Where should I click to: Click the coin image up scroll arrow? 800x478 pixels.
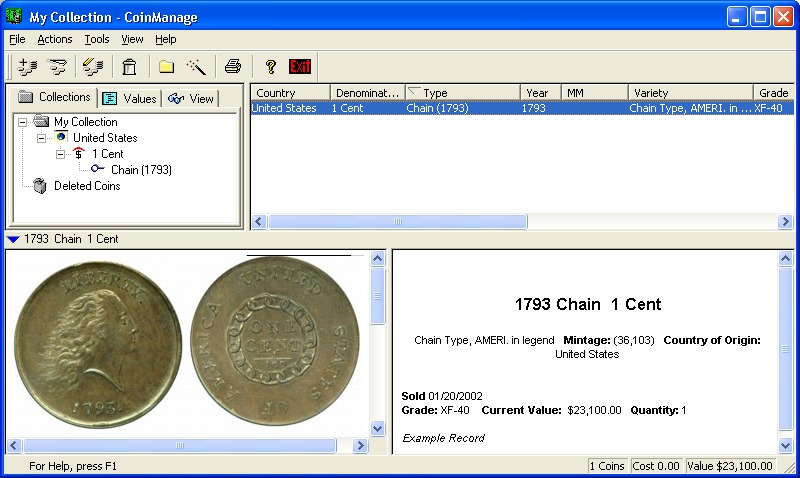(378, 258)
